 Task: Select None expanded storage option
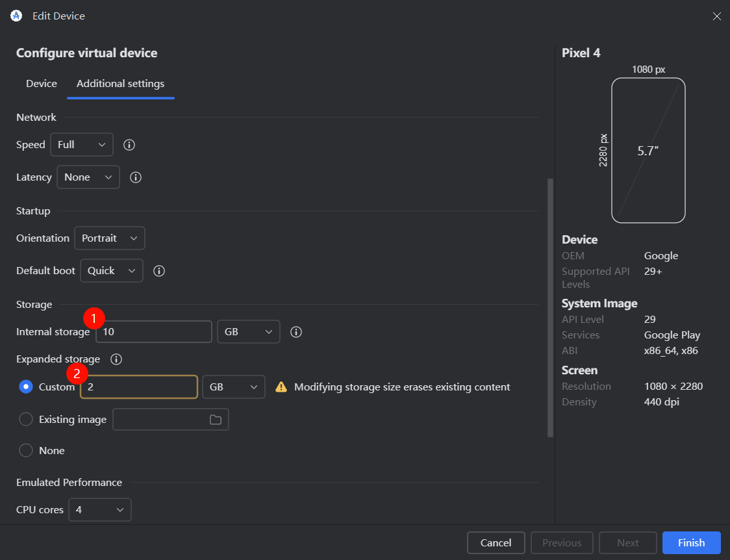[26, 451]
